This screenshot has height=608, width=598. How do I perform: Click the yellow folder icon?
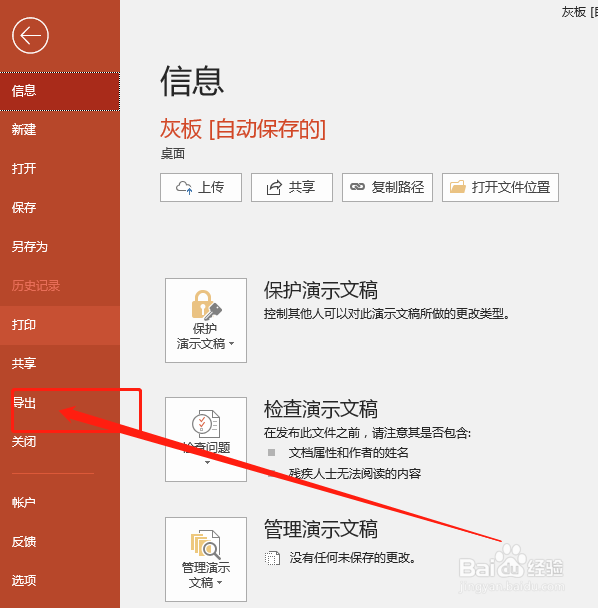click(x=458, y=187)
